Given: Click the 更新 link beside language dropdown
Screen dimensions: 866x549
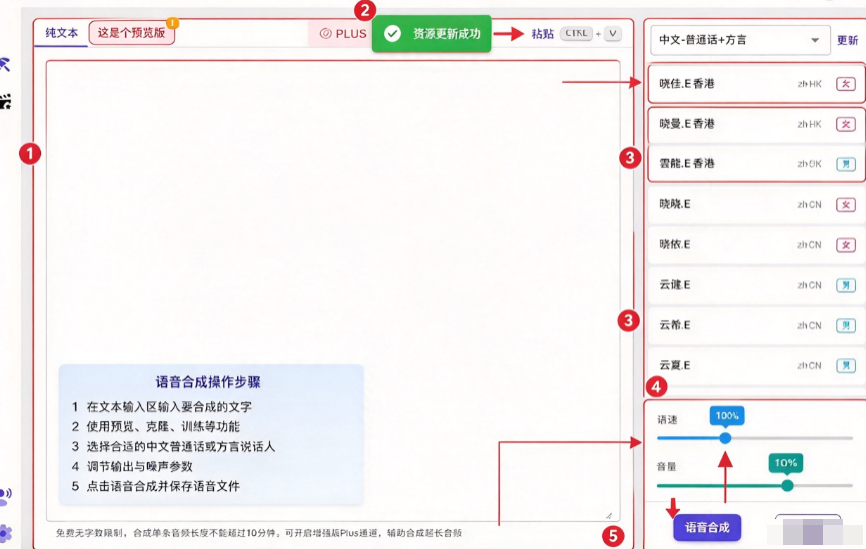Looking at the screenshot, I should pyautogui.click(x=847, y=40).
